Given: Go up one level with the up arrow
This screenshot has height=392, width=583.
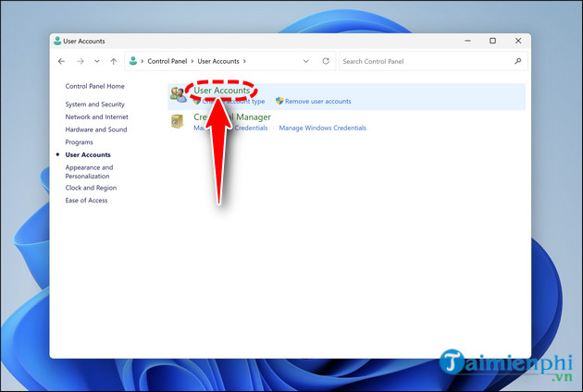Looking at the screenshot, I should (114, 61).
